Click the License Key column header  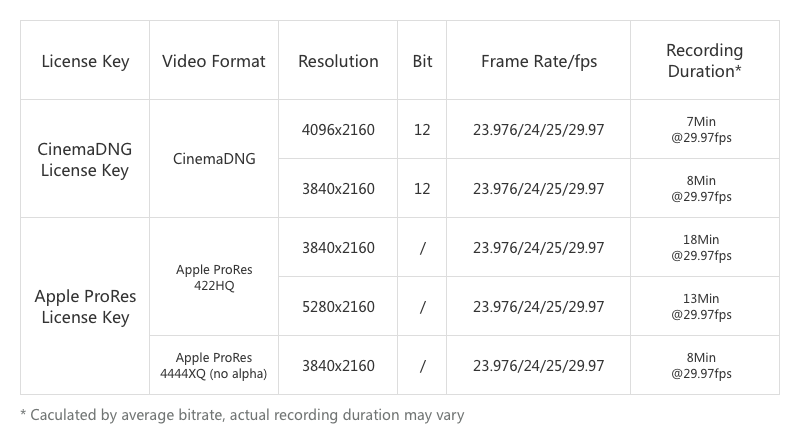(x=85, y=61)
